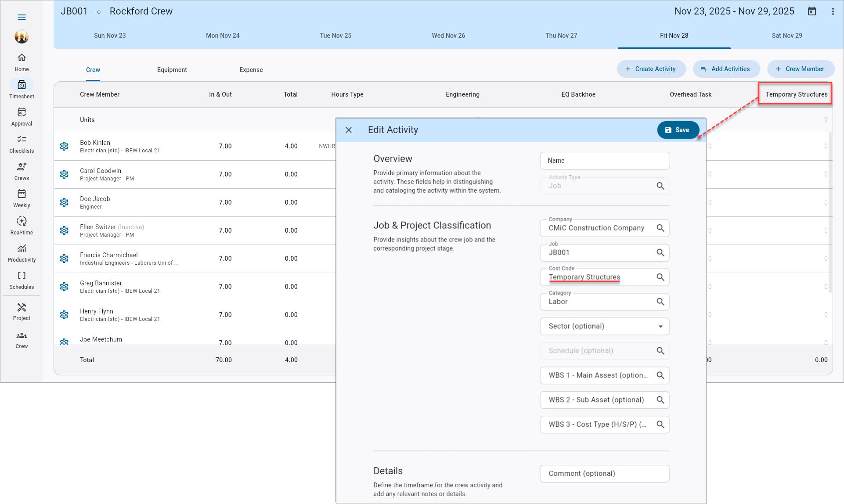Switch to the Equipment tab
The height and width of the screenshot is (504, 844).
click(x=172, y=70)
